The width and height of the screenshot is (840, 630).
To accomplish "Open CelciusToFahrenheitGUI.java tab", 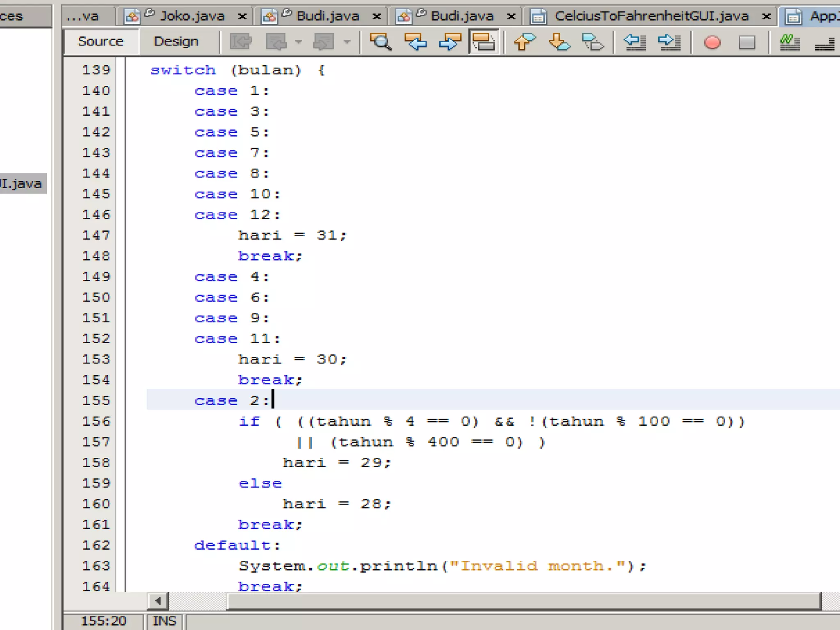I will tap(651, 16).
